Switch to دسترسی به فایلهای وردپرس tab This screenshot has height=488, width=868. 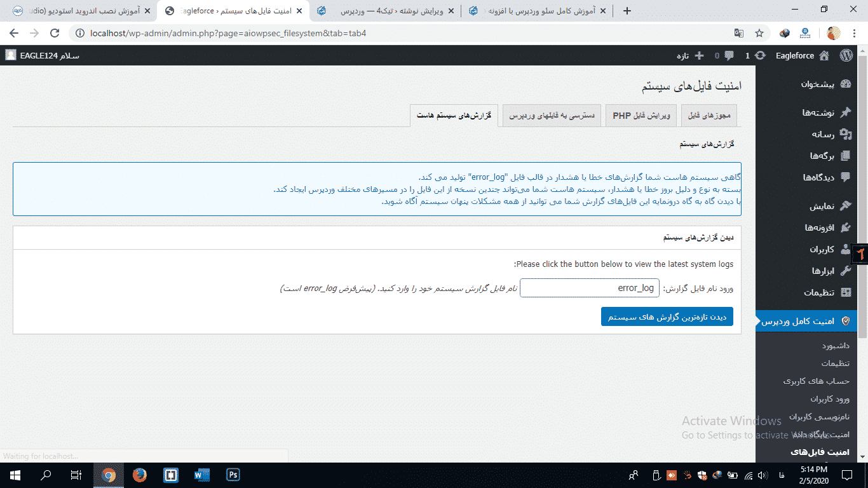coord(552,116)
